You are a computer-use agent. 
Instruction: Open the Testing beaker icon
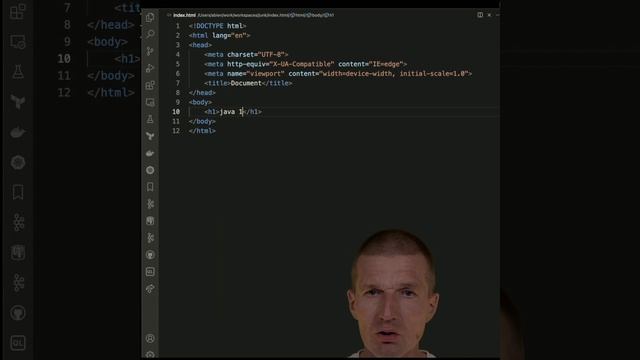(150, 119)
